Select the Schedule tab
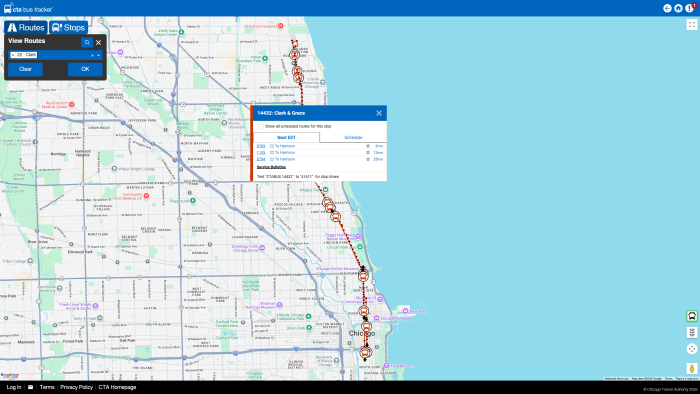This screenshot has width=700, height=394. click(x=353, y=137)
